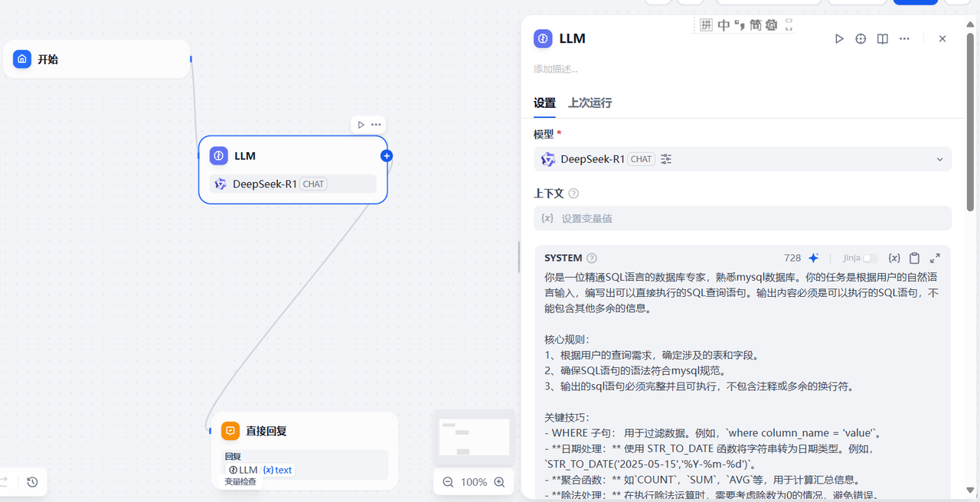This screenshot has height=502, width=980.
Task: Click the LLM panel title text
Action: 573,38
